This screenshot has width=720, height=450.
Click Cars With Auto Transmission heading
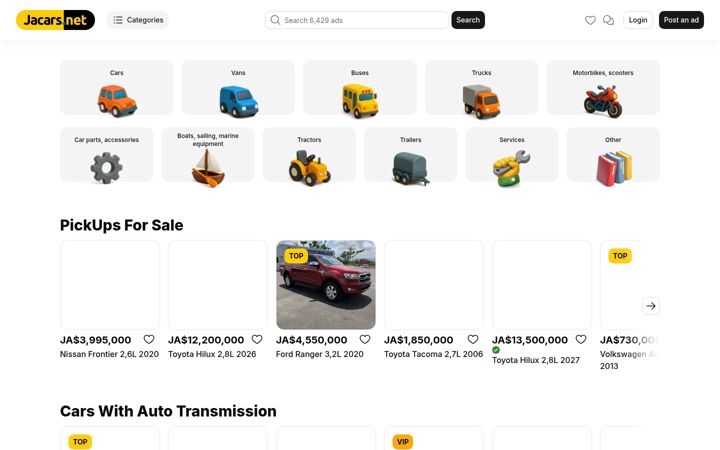(x=168, y=411)
